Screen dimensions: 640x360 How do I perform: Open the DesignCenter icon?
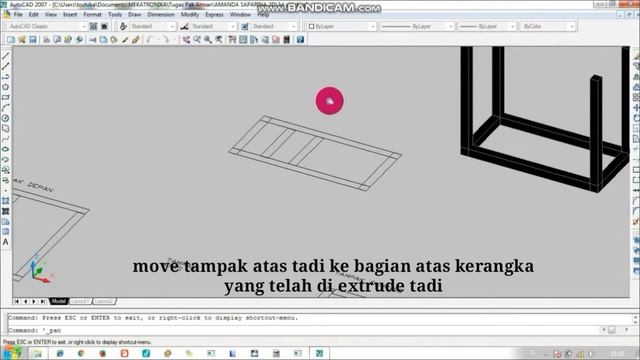[x=243, y=40]
